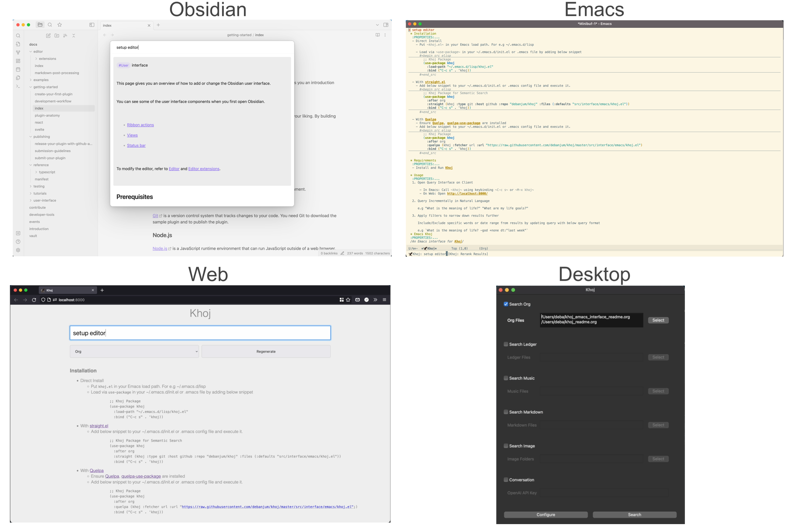The image size is (797, 532).
Task: Toggle reading view with the book icon
Action: click(377, 35)
